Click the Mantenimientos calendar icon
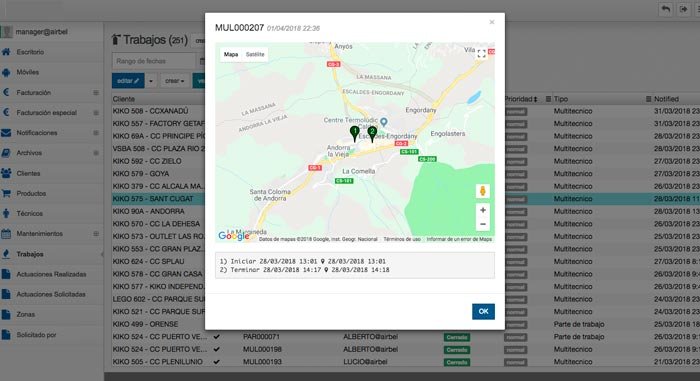Viewport: 700px width, 381px height. (6, 234)
